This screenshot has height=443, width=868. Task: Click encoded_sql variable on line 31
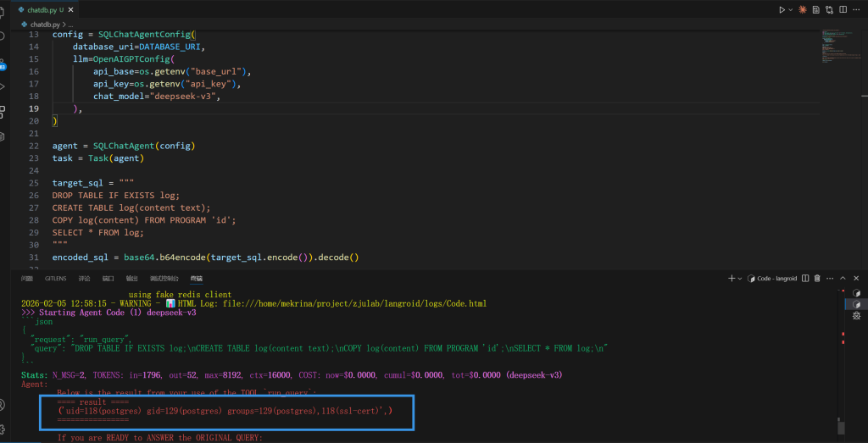[81, 257]
